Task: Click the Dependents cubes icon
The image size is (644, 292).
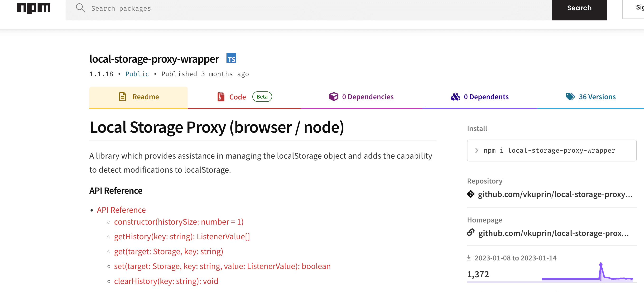Action: (x=455, y=97)
